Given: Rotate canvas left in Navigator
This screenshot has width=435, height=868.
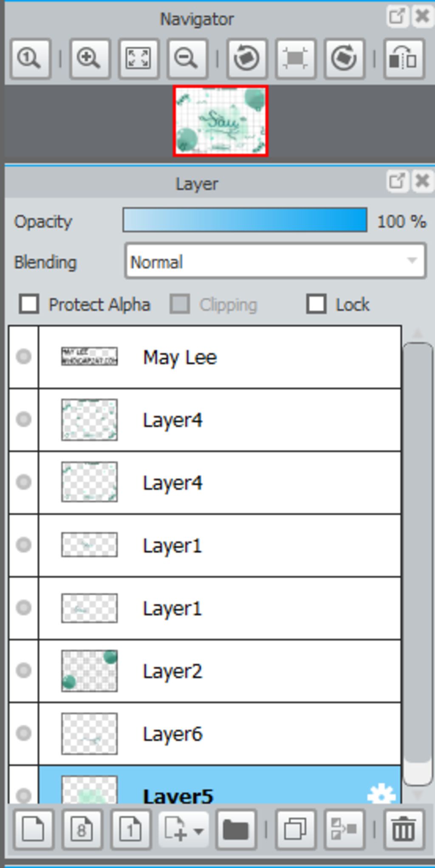Looking at the screenshot, I should click(x=247, y=59).
